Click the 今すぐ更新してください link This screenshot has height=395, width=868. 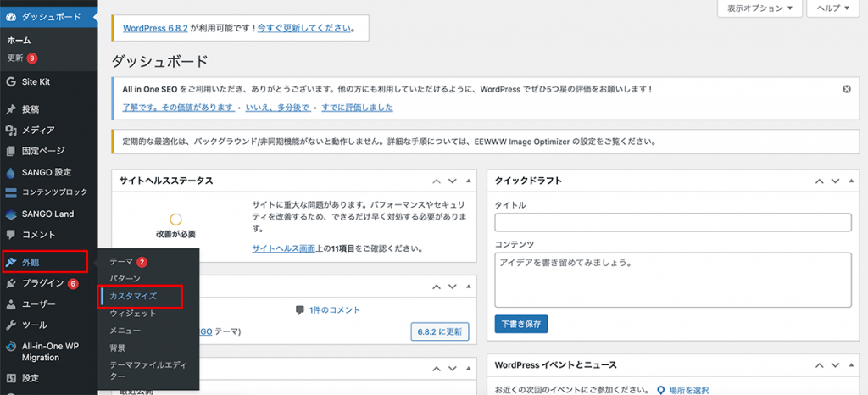[x=307, y=28]
